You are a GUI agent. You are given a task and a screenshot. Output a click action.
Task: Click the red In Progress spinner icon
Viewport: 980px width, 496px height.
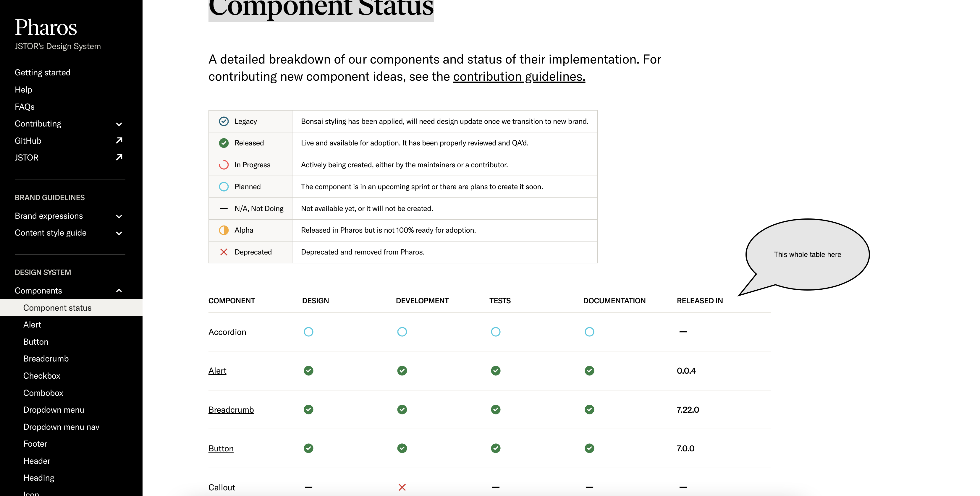pos(224,165)
